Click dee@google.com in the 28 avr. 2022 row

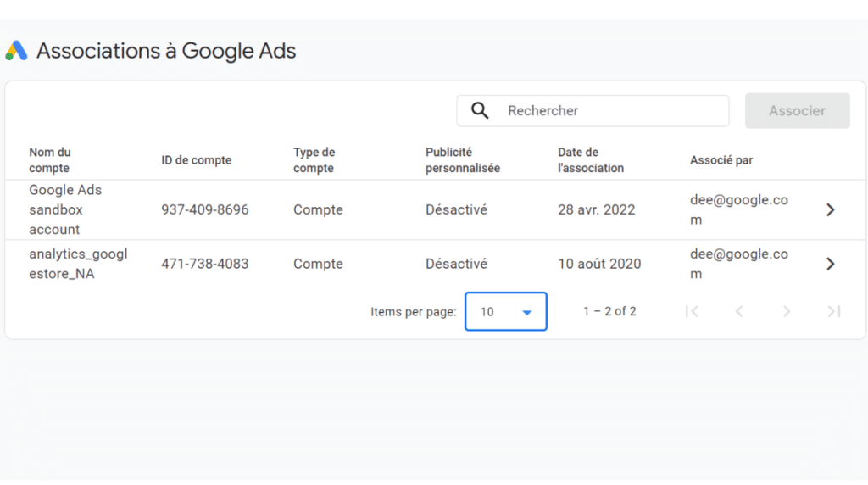(x=739, y=209)
